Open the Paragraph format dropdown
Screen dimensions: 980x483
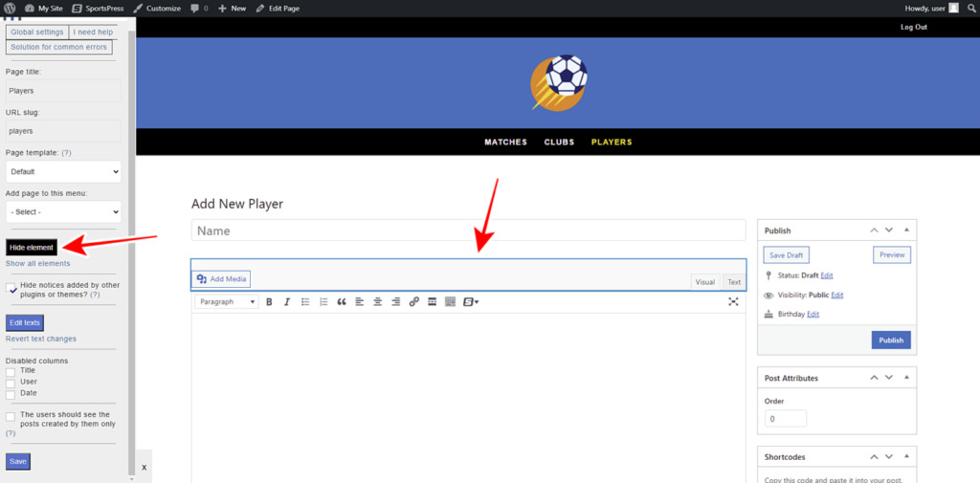(226, 302)
